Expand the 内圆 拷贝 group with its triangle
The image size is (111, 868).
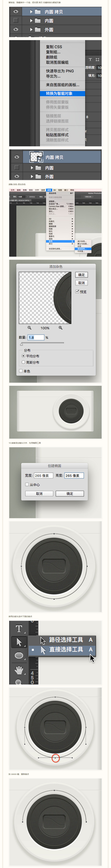31,12
